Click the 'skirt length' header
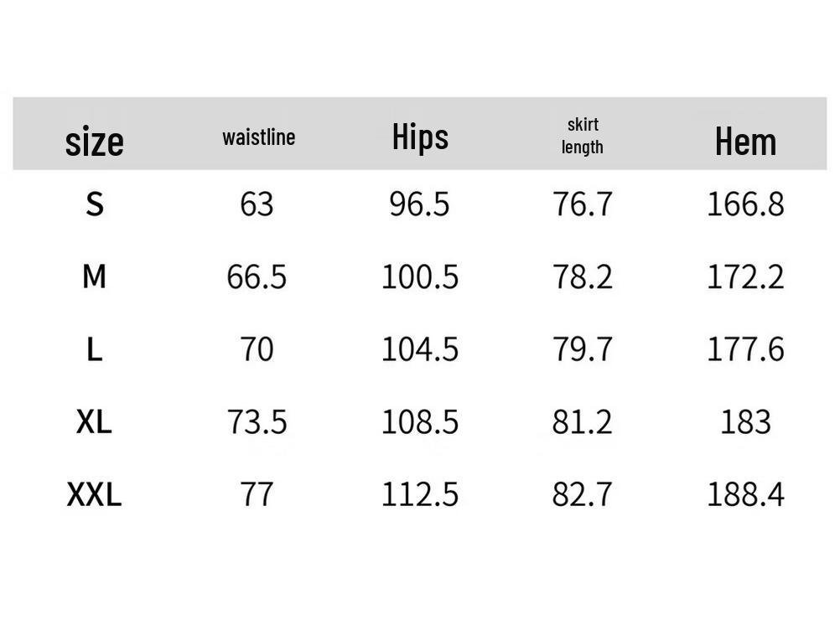 tap(583, 136)
